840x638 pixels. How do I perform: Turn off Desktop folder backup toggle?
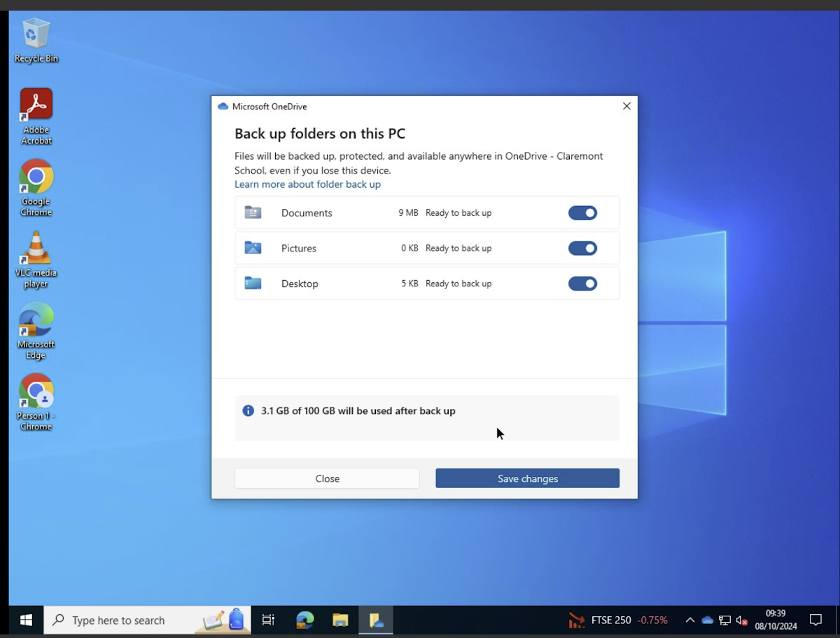click(x=582, y=283)
